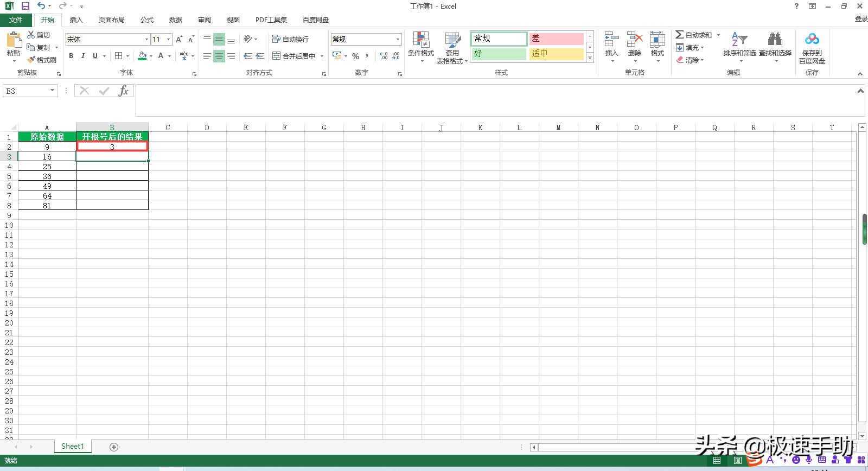Click the insert function fx button
Image resolution: width=868 pixels, height=471 pixels.
coord(124,91)
